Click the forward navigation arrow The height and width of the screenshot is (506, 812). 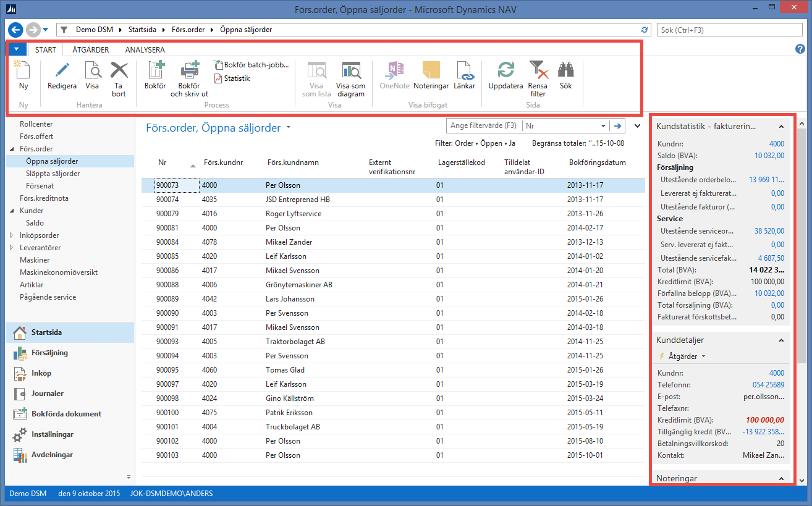(x=33, y=30)
